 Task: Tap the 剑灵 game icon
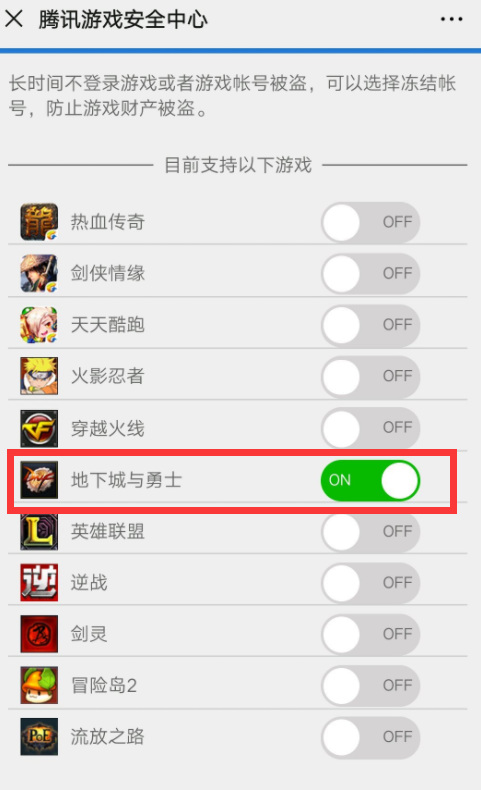click(x=39, y=634)
